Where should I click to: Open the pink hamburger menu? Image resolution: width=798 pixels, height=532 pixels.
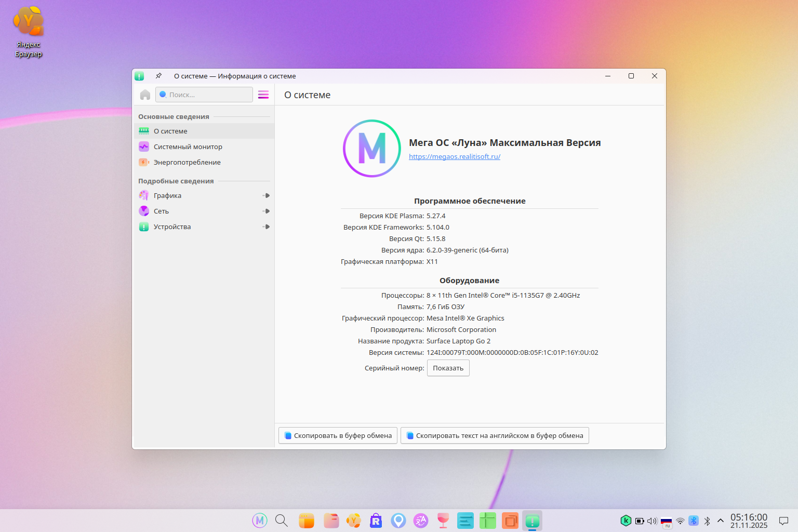[x=263, y=95]
